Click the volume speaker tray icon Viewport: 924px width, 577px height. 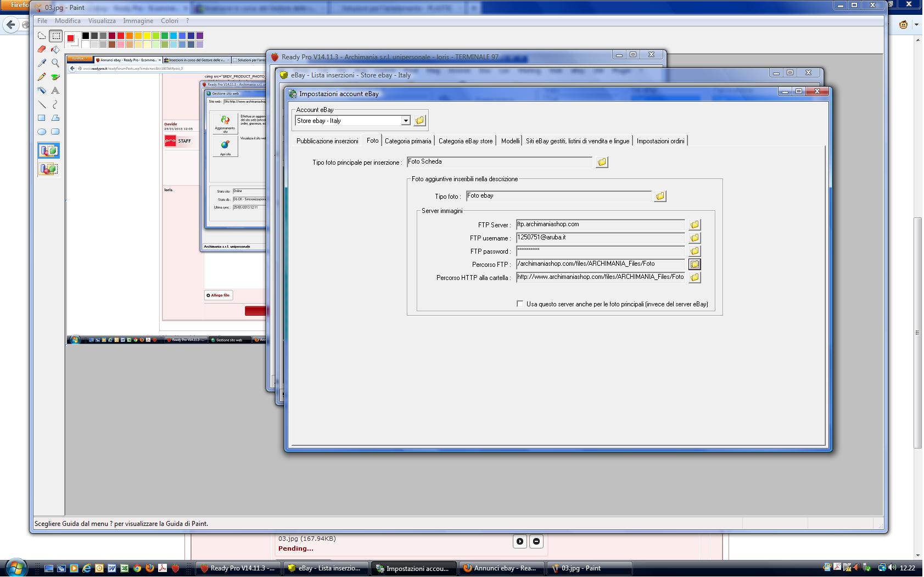pyautogui.click(x=892, y=568)
